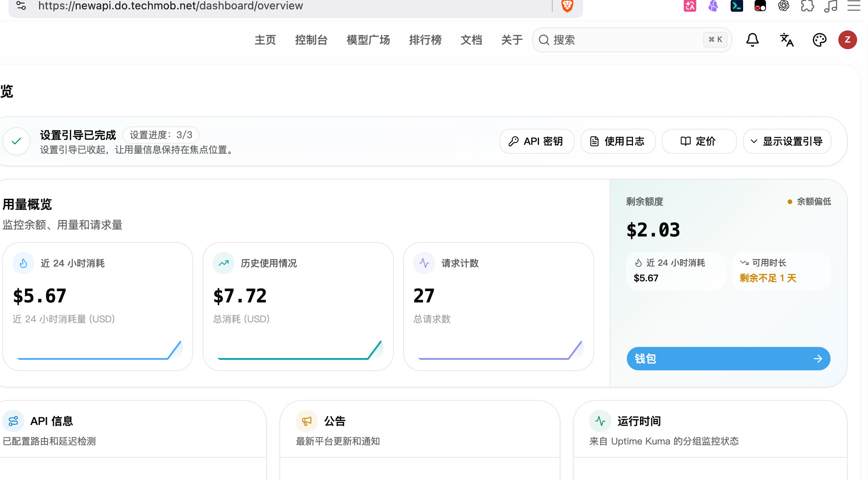The width and height of the screenshot is (868, 480).
Task: Click the language switcher icon
Action: click(786, 40)
